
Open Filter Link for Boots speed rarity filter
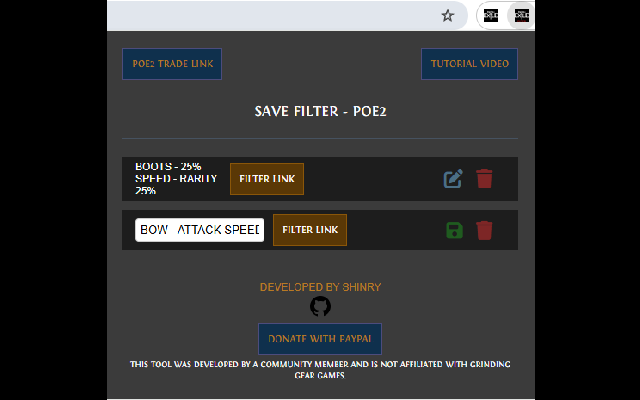267,179
